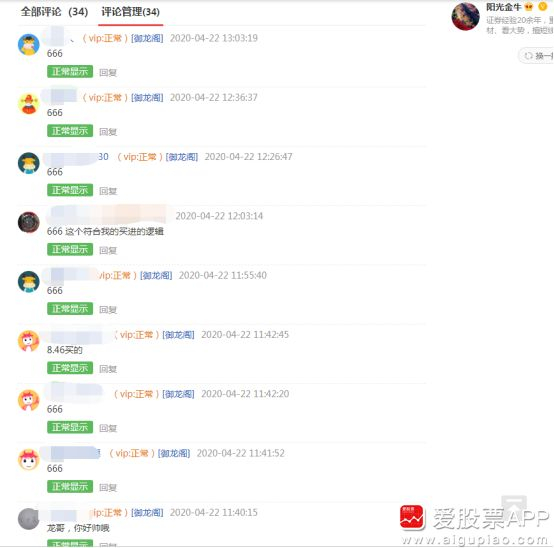
Task: Click avatar next to the 11:42:45 comment
Action: [x=29, y=341]
